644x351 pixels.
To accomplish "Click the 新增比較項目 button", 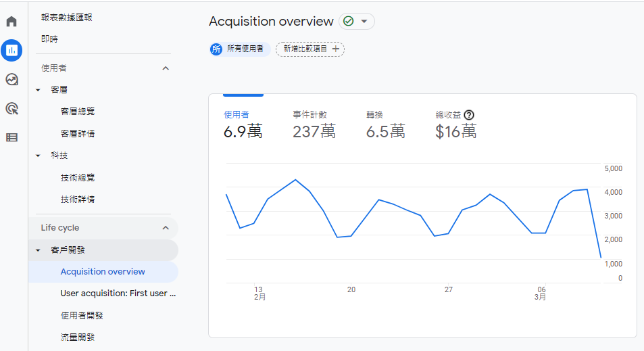I will pos(310,49).
